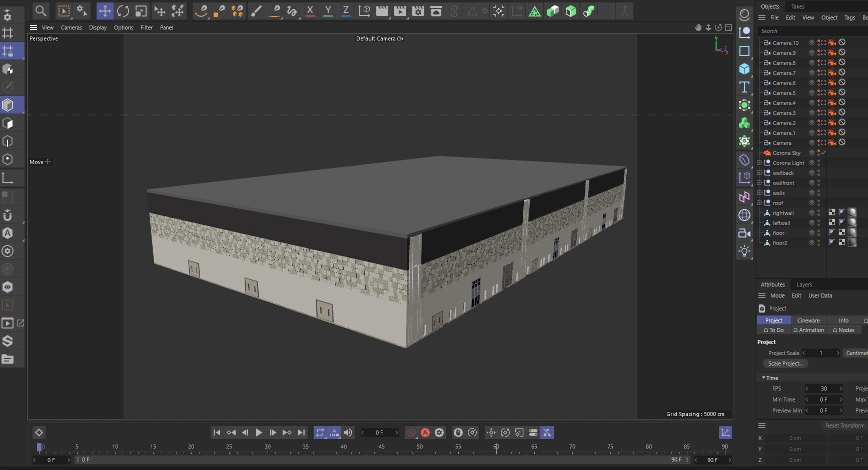Toggle visibility dots for Camera.10

818,43
